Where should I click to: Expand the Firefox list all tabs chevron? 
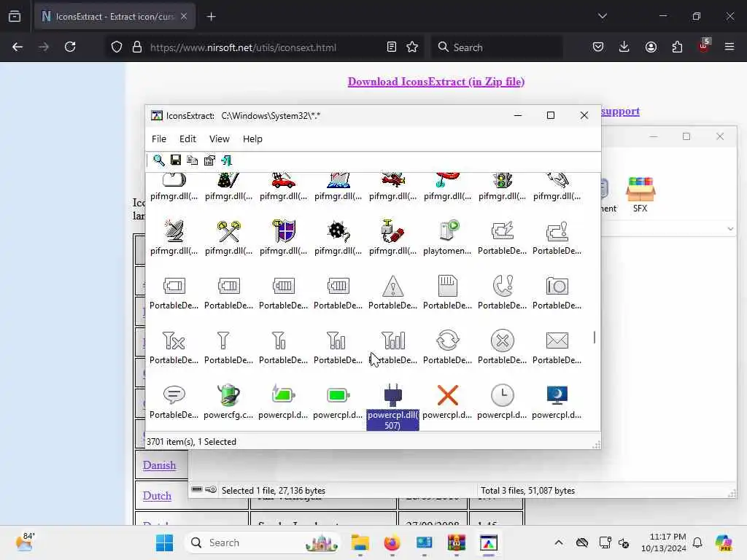click(x=602, y=16)
